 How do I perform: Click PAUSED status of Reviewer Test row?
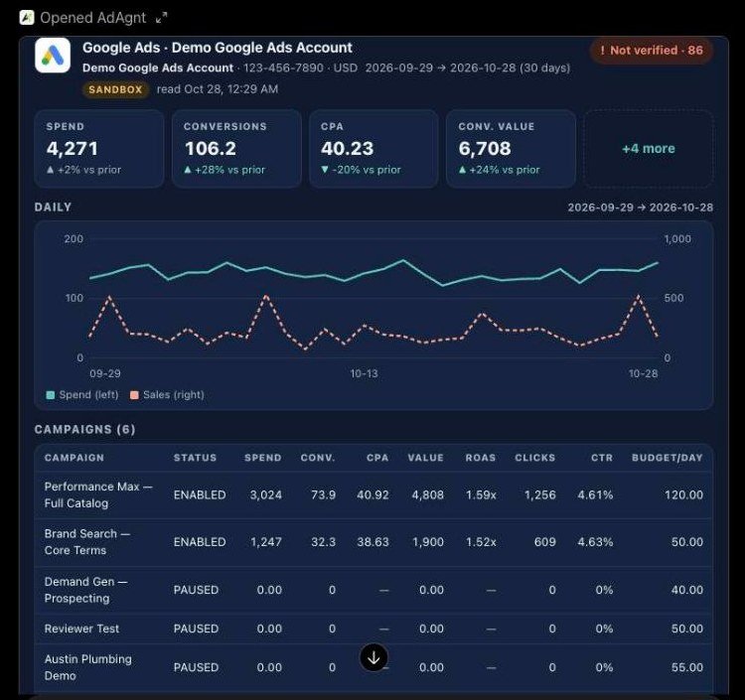point(196,629)
